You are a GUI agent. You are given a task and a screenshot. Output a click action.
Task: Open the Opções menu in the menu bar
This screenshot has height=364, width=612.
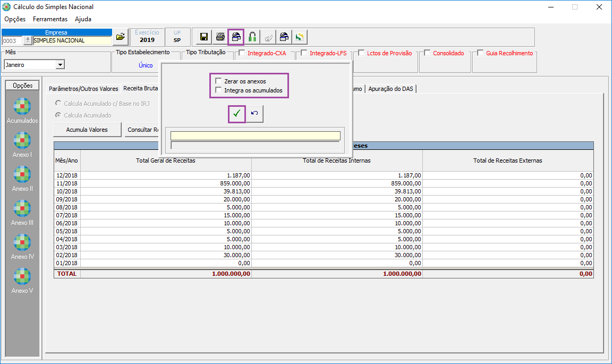pyautogui.click(x=15, y=19)
